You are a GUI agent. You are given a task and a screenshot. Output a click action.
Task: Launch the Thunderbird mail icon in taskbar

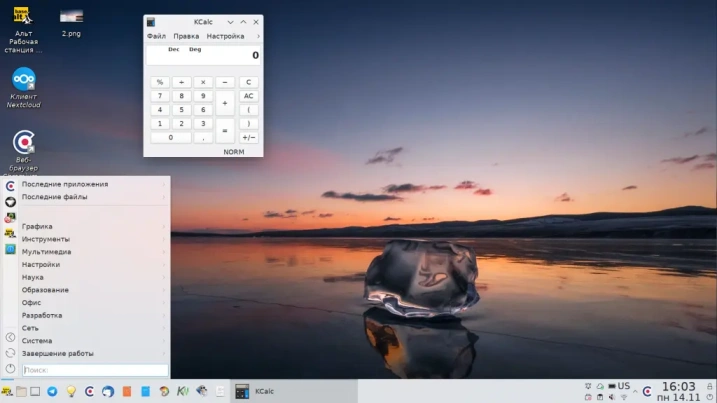tap(108, 391)
